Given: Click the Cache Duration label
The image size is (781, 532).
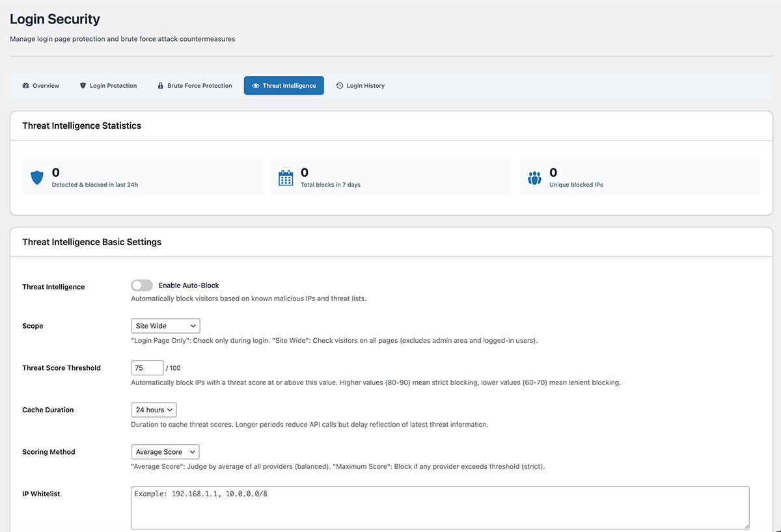Looking at the screenshot, I should 48,410.
